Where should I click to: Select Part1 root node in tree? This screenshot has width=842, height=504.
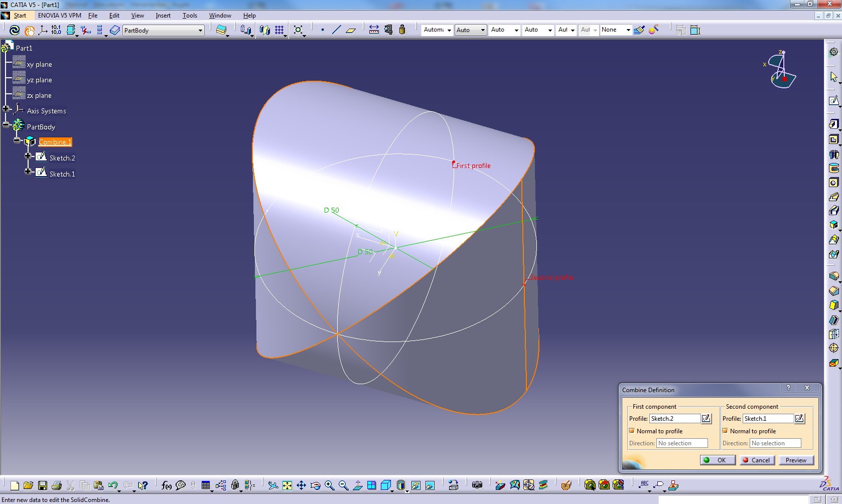[24, 48]
